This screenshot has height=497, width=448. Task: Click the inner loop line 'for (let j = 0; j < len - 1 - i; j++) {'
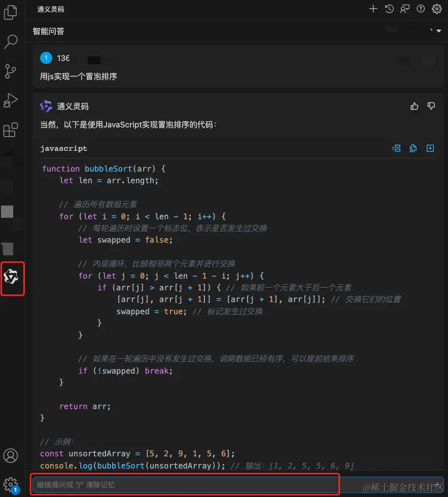click(171, 276)
